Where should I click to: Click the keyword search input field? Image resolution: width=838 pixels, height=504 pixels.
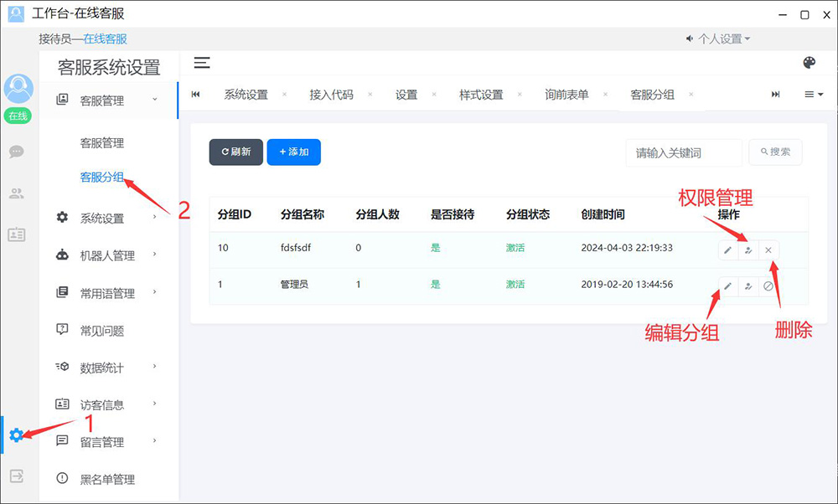coord(683,152)
